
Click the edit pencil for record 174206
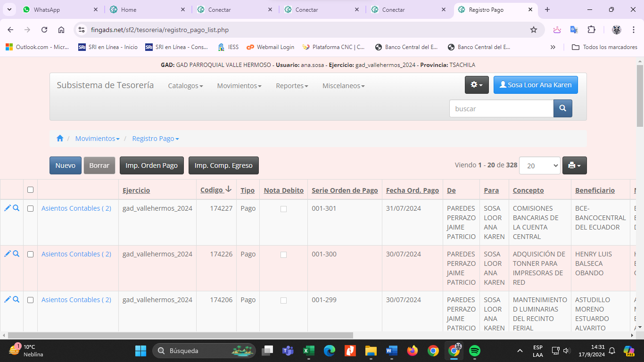click(8, 299)
